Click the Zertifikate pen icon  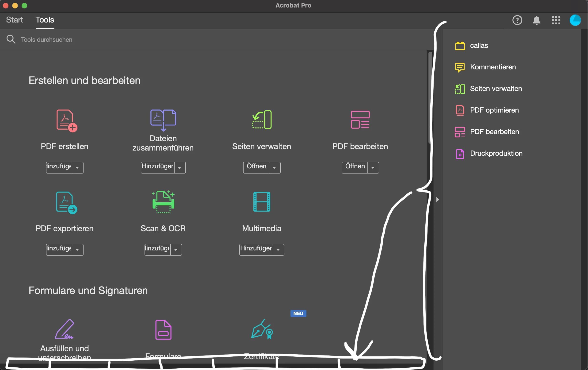tap(262, 329)
